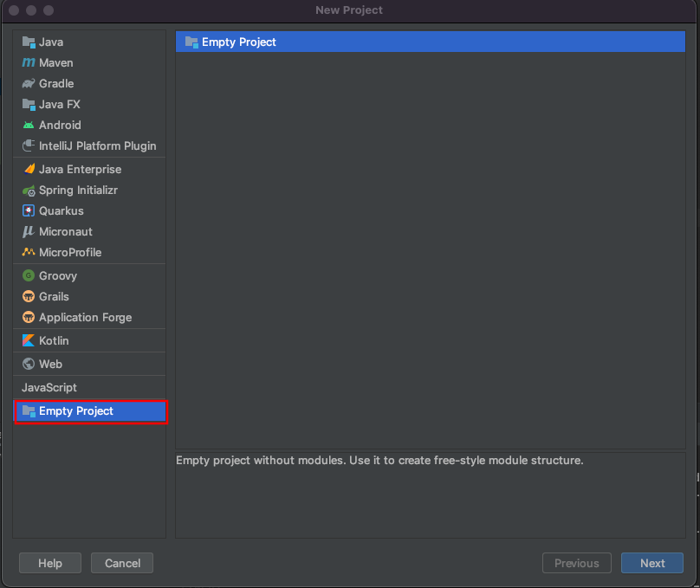Screen dimensions: 700x588
Task: Select the Kotlin project label
Action: click(54, 340)
